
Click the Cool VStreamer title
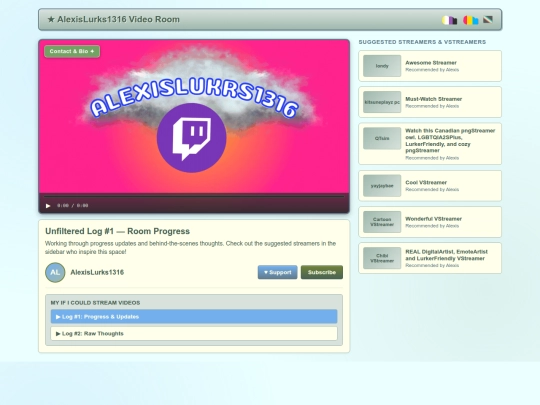pos(426,183)
